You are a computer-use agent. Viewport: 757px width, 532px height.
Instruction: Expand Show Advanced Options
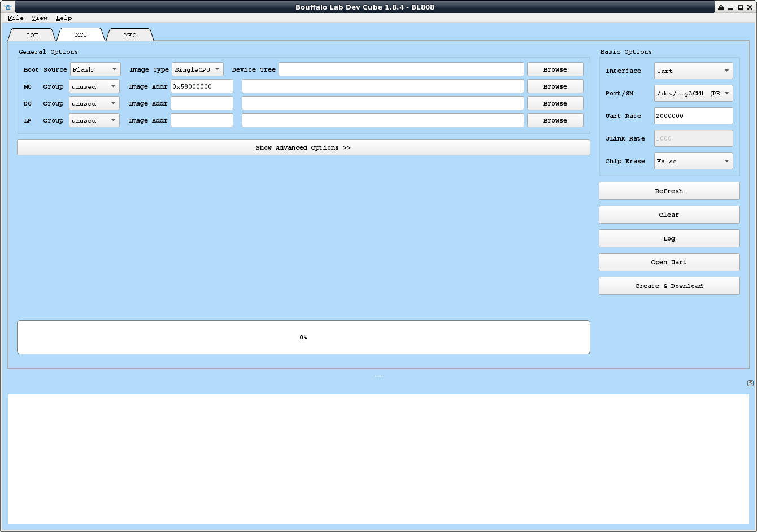[303, 147]
